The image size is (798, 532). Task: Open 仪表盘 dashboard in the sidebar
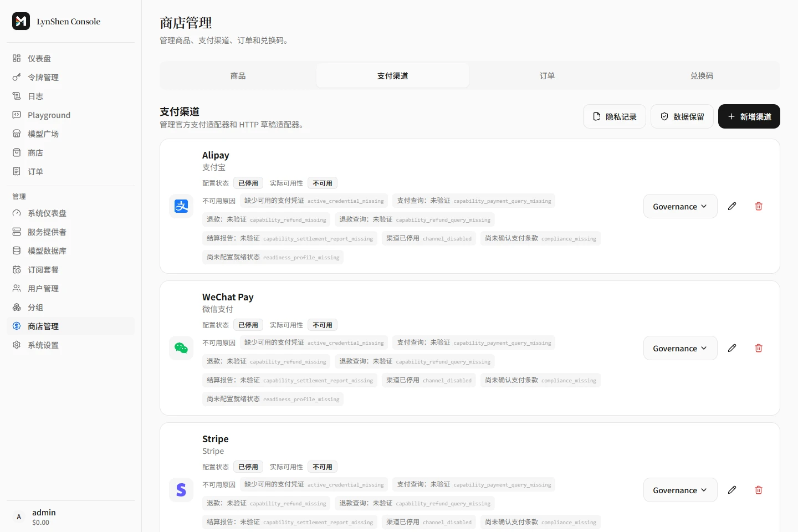(70, 58)
